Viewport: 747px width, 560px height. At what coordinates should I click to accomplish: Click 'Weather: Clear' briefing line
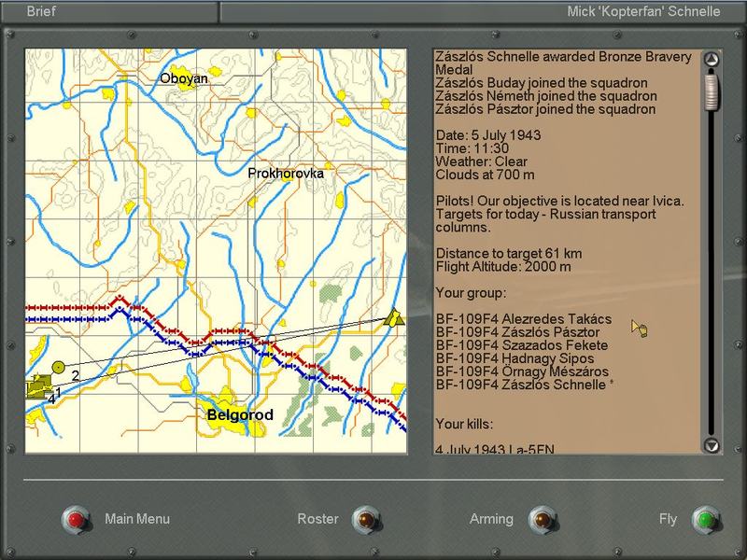point(481,161)
